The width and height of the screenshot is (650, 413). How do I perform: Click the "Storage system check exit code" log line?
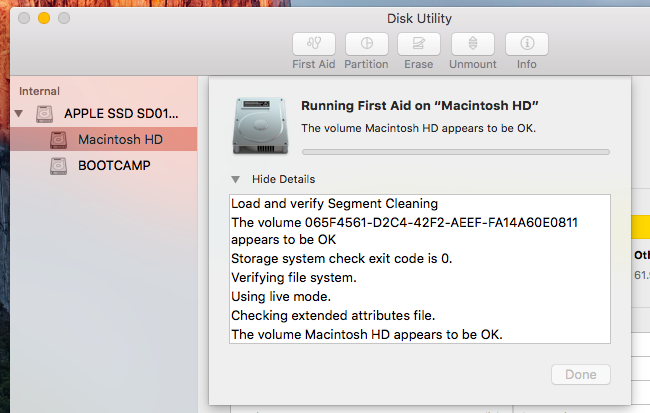point(341,259)
